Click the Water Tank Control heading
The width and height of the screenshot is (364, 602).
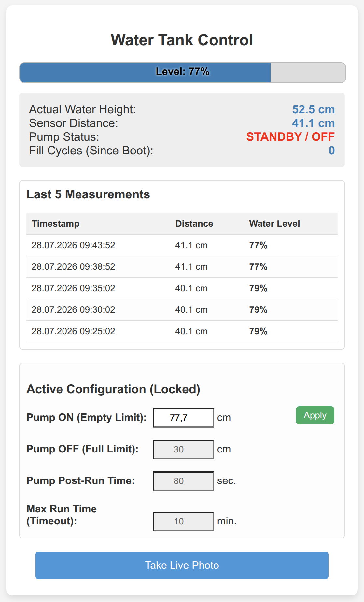click(182, 40)
